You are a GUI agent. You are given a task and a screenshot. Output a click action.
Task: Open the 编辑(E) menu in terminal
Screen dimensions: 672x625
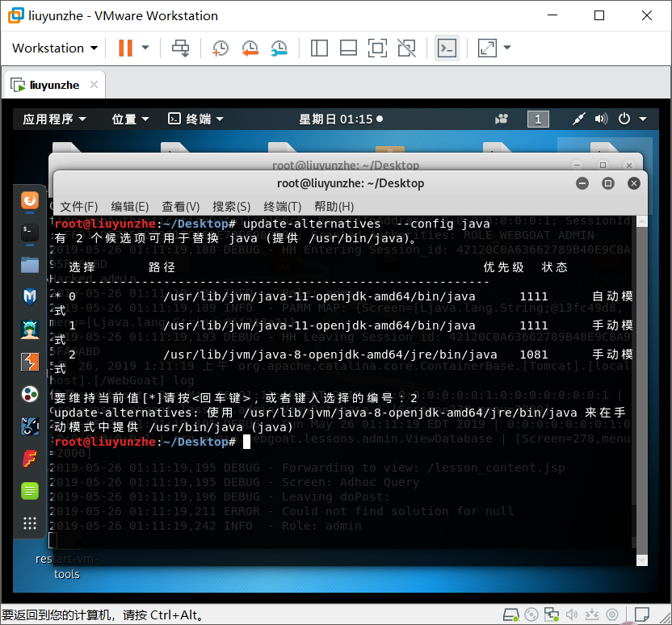point(130,207)
